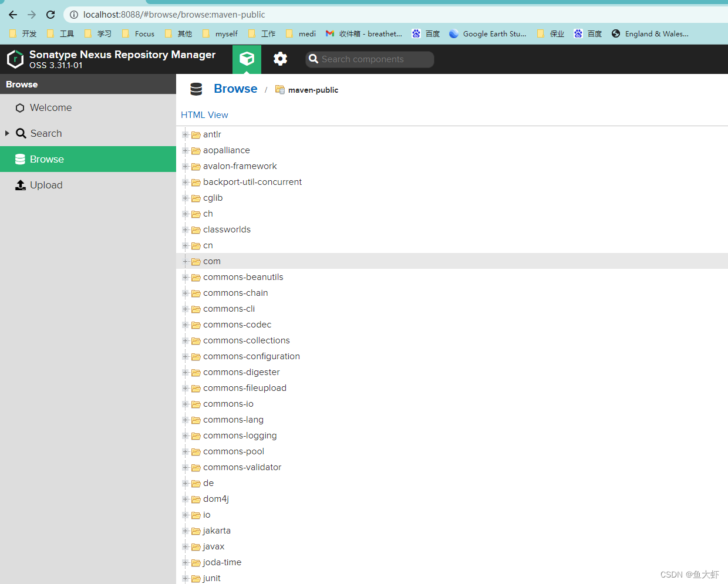The height and width of the screenshot is (584, 728).
Task: Select the joda-time folder
Action: coord(222,562)
